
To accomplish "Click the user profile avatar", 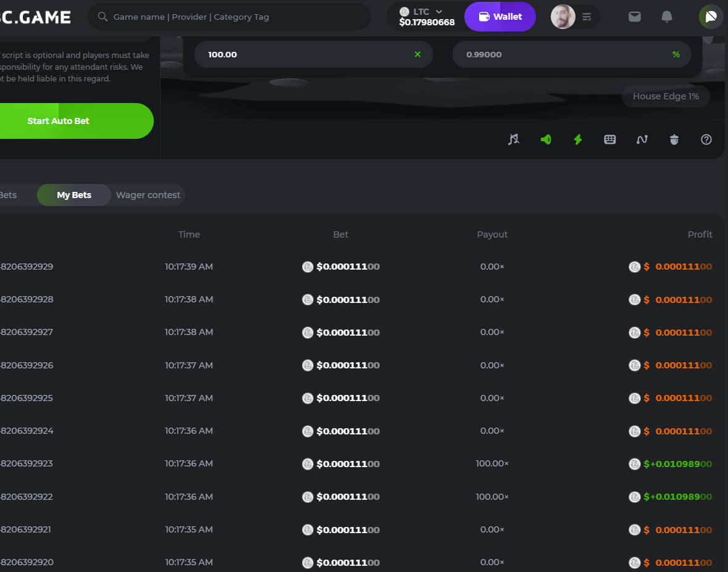I will click(563, 17).
